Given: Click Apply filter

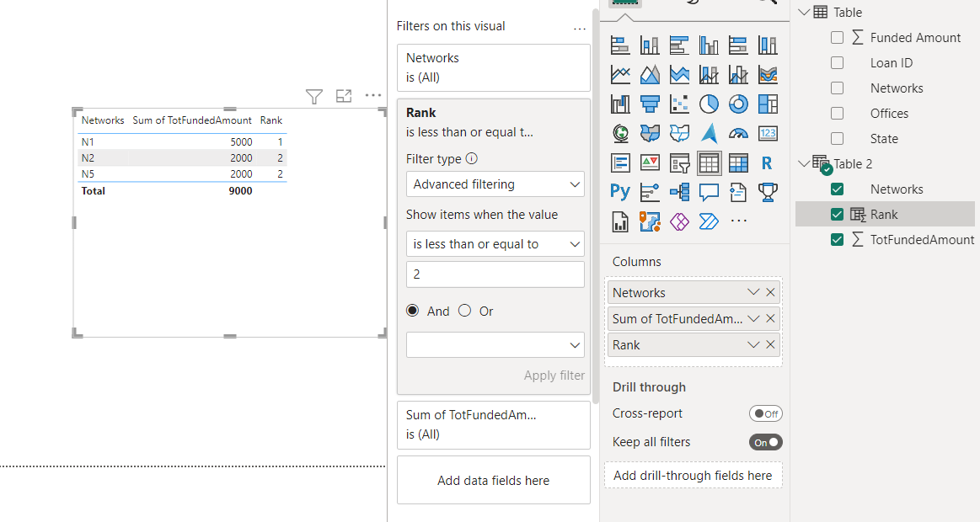Looking at the screenshot, I should 554,376.
